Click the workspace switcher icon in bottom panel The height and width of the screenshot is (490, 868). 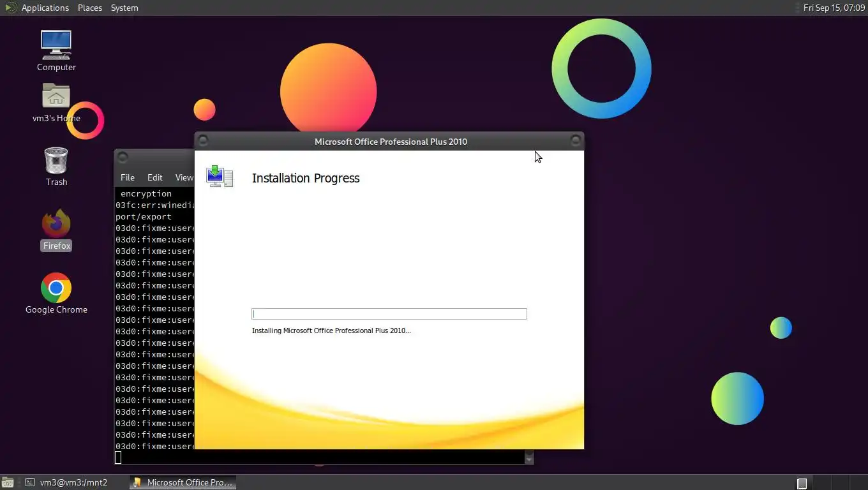802,483
